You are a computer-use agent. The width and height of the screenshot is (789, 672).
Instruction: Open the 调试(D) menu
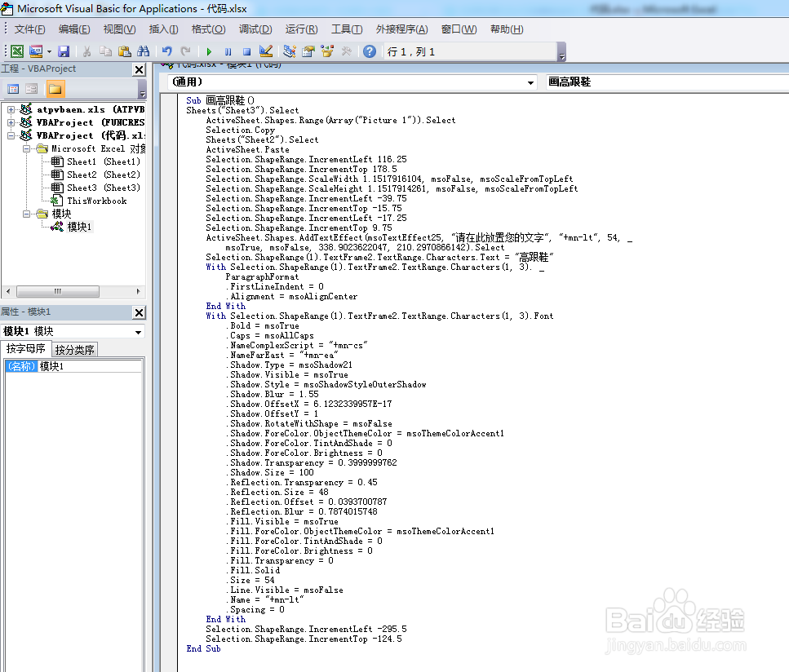click(x=255, y=29)
